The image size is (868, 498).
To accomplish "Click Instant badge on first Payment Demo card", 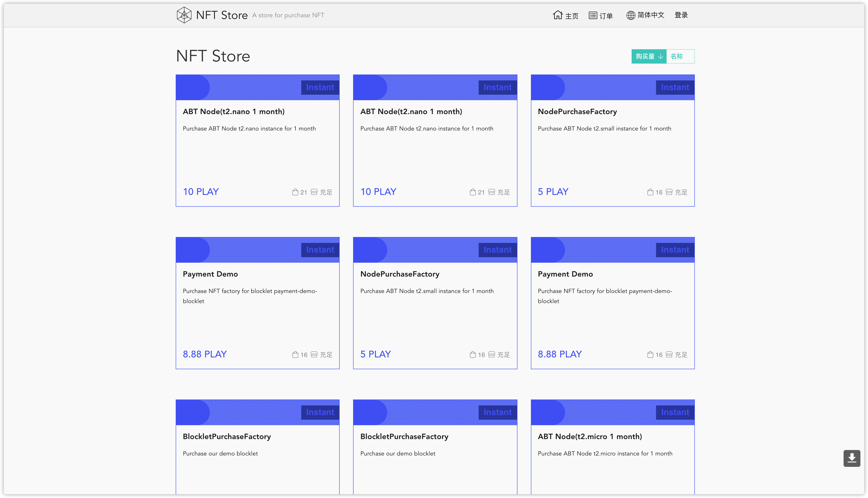I will pyautogui.click(x=320, y=250).
